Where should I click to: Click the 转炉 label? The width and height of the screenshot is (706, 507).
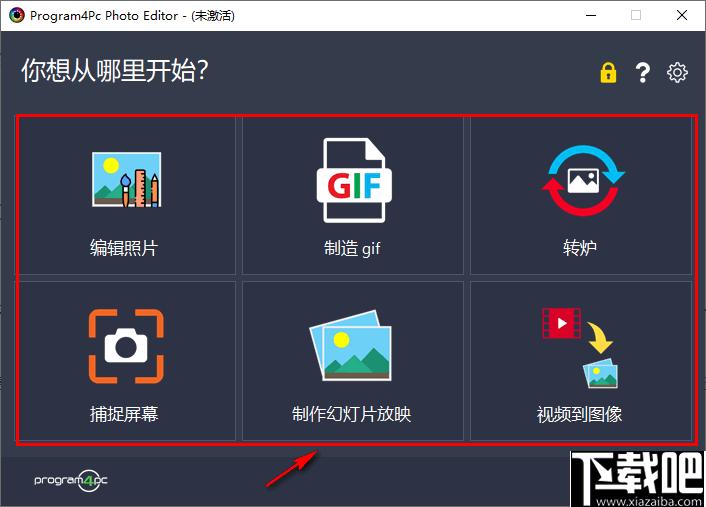[x=580, y=248]
